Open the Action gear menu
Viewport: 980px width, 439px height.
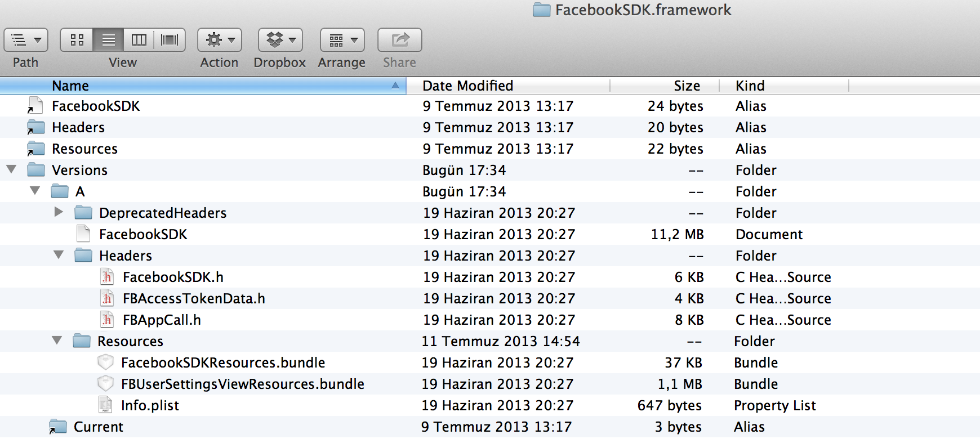tap(220, 40)
